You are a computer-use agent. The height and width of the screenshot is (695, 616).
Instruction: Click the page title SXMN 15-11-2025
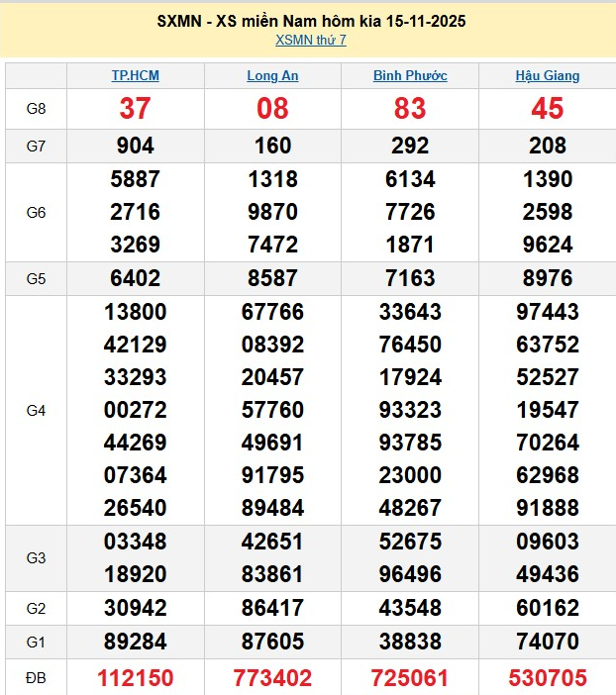point(311,21)
